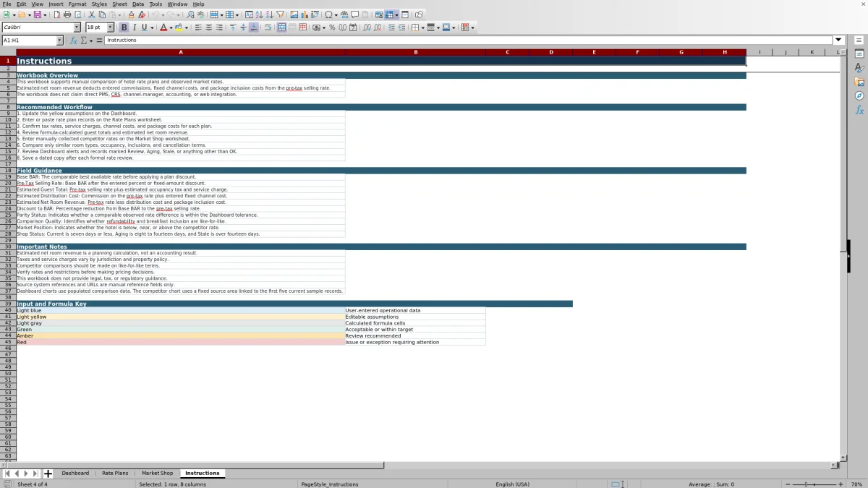Toggle Bold formatting
This screenshot has width=868, height=488.
(x=124, y=27)
